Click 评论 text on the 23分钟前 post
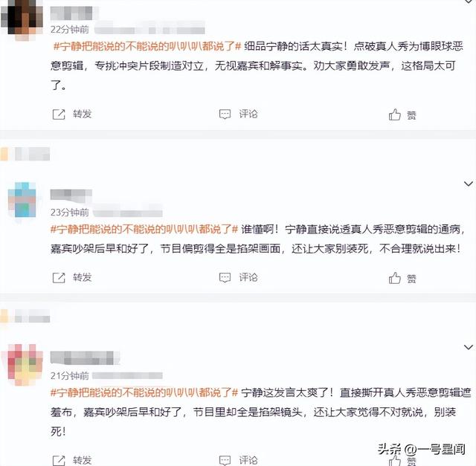476x466 pixels. (x=248, y=277)
